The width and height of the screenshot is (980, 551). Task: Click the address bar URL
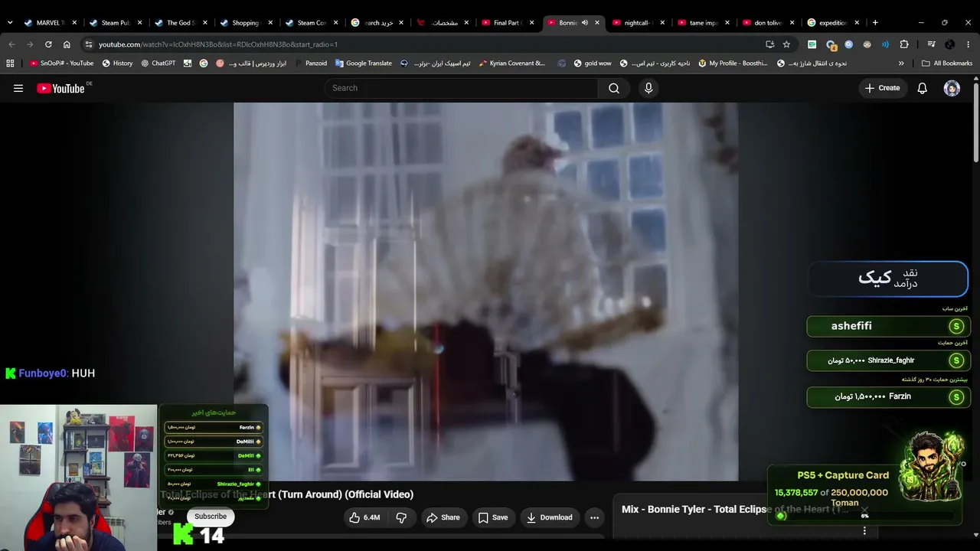click(218, 44)
